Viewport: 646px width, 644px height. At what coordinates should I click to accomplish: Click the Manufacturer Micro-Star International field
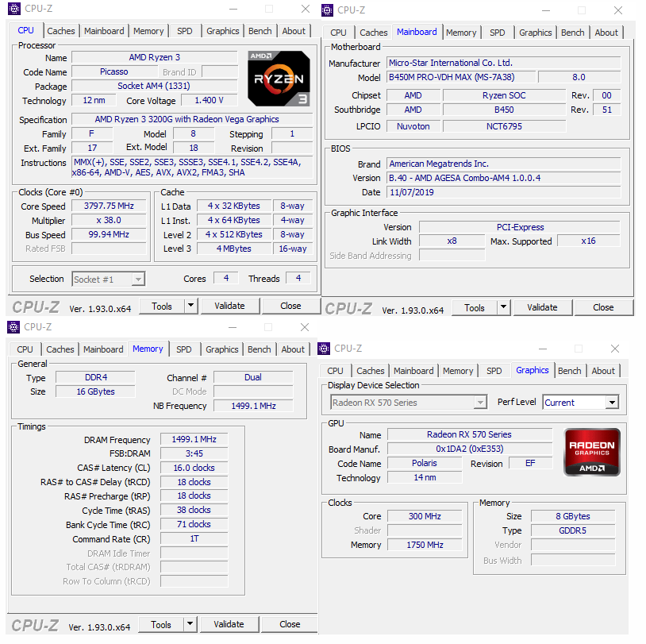(503, 63)
